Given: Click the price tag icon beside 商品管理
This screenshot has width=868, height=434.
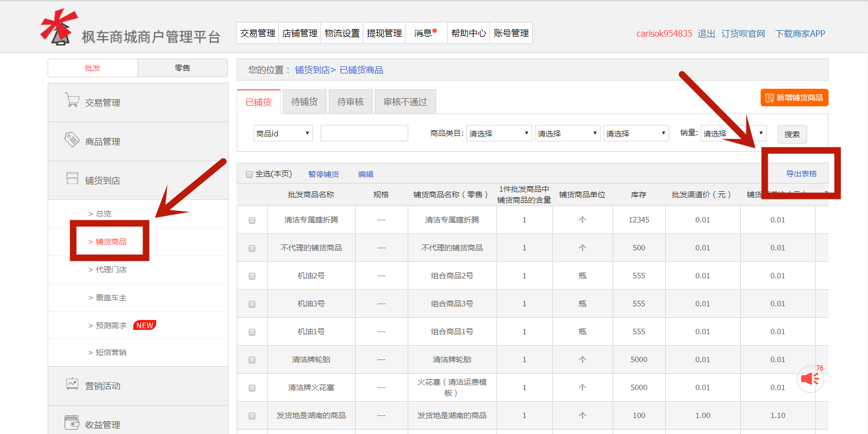Looking at the screenshot, I should (72, 140).
